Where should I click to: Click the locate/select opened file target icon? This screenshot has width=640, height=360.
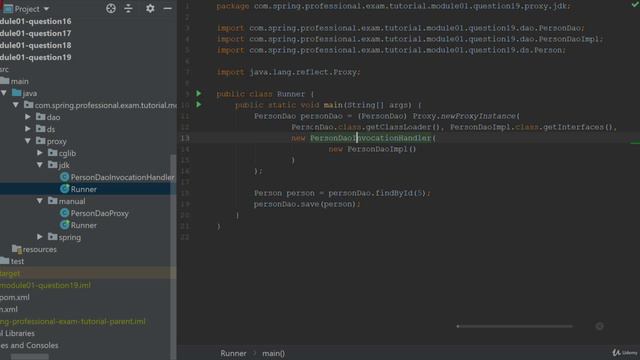[111, 9]
